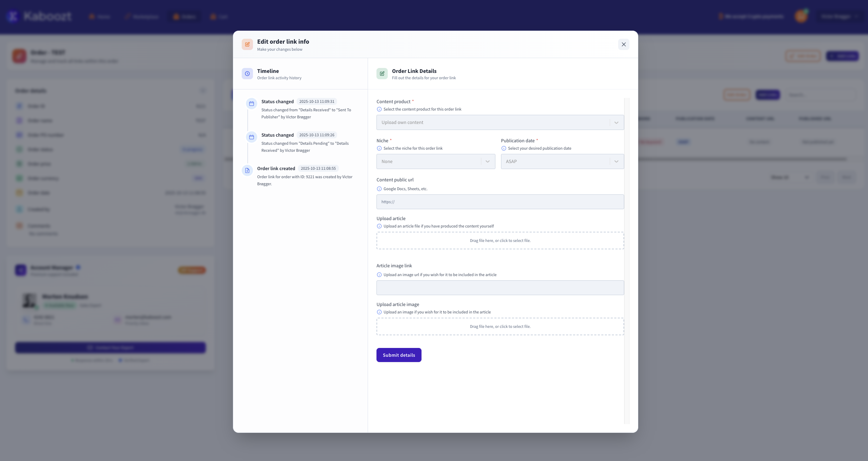Screen dimensions: 868x461
Task: Click the clock icon beside the Timeline heading
Action: point(247,74)
